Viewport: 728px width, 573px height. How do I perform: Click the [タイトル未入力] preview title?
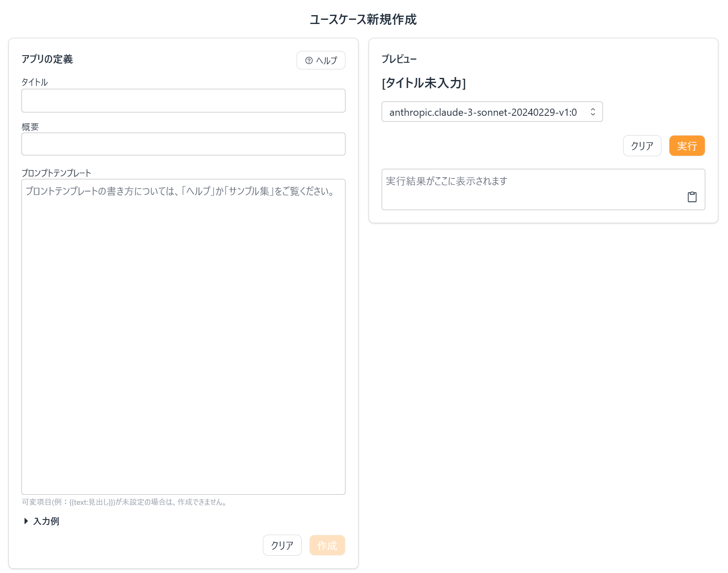coord(424,83)
